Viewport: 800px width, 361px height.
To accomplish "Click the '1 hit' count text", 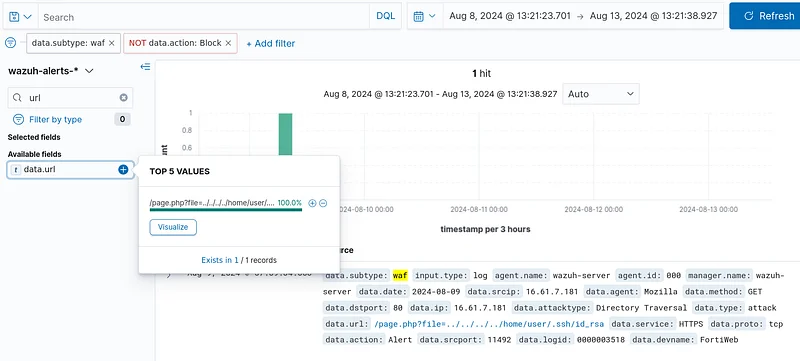I will click(481, 74).
